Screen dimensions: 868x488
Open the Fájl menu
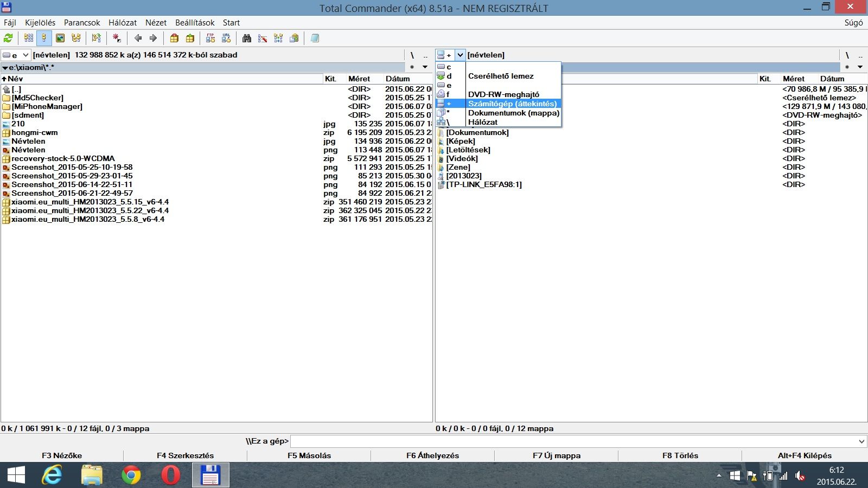[x=10, y=23]
